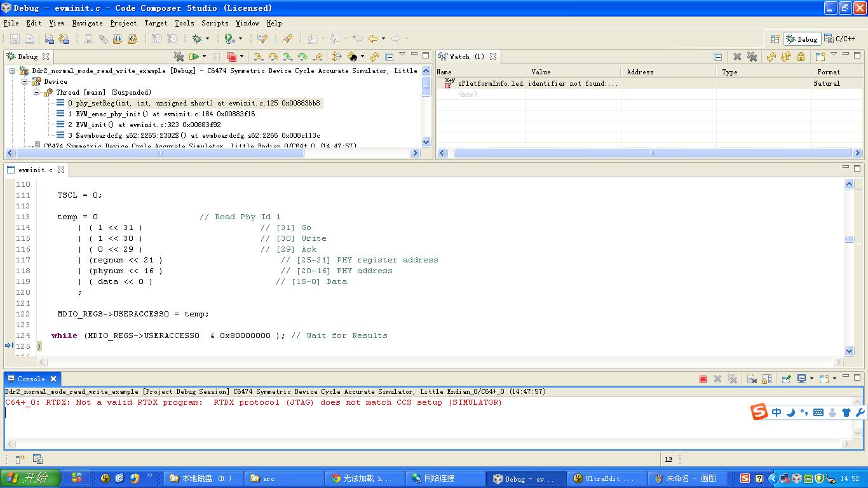Open the Display Selected Console dropdown
The image size is (868, 488).
(811, 378)
